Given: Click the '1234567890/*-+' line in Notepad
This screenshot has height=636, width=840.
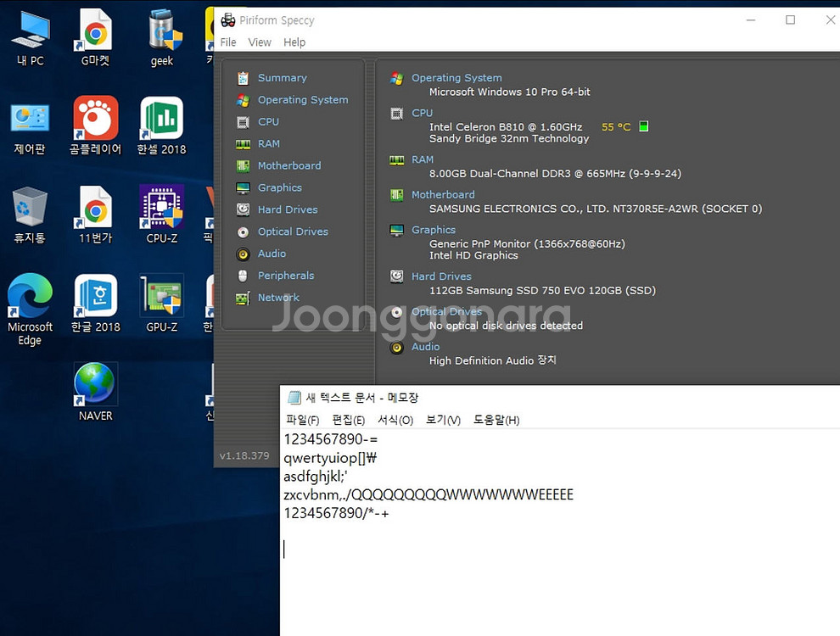Looking at the screenshot, I should tap(337, 513).
